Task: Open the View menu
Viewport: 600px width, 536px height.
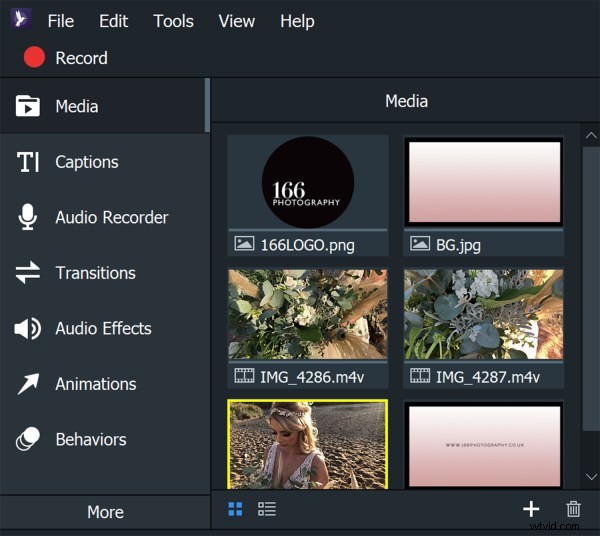Action: tap(236, 21)
